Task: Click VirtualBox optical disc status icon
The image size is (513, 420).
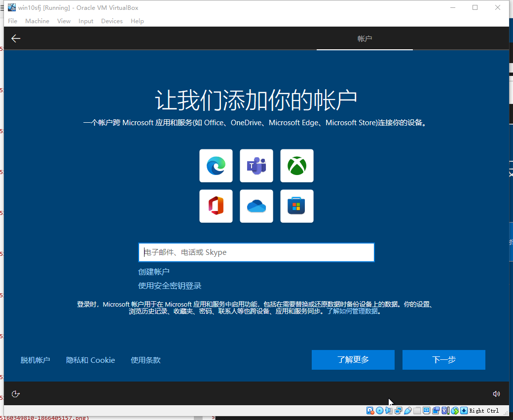Action: [379, 411]
